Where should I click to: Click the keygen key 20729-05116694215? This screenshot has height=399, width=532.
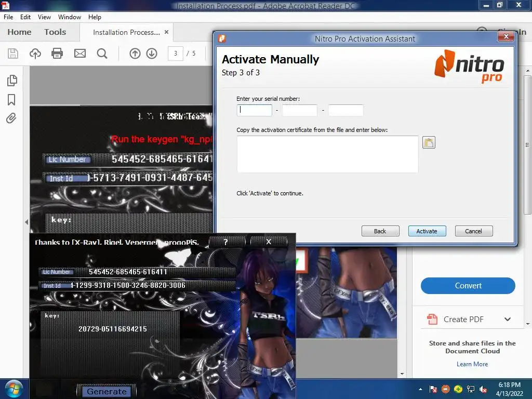tap(113, 329)
